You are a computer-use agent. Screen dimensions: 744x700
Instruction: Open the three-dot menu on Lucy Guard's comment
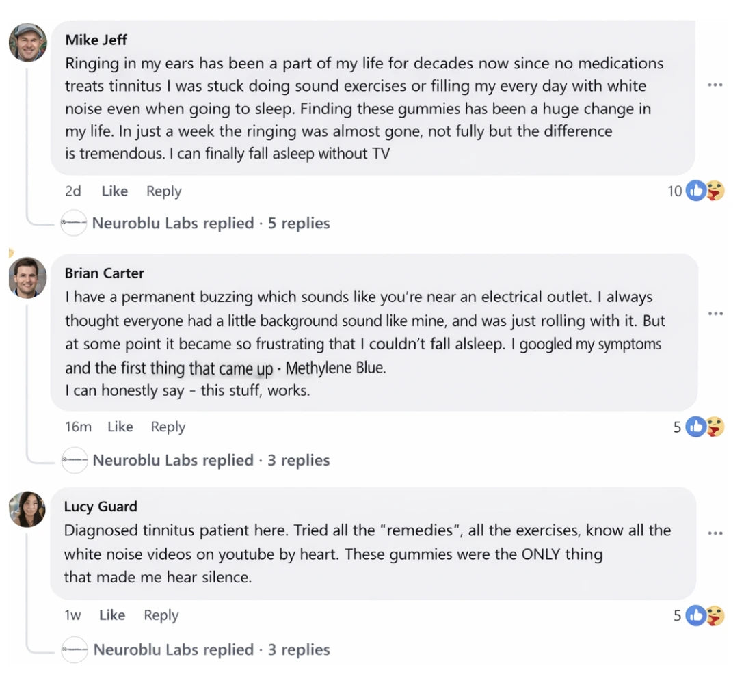[715, 533]
